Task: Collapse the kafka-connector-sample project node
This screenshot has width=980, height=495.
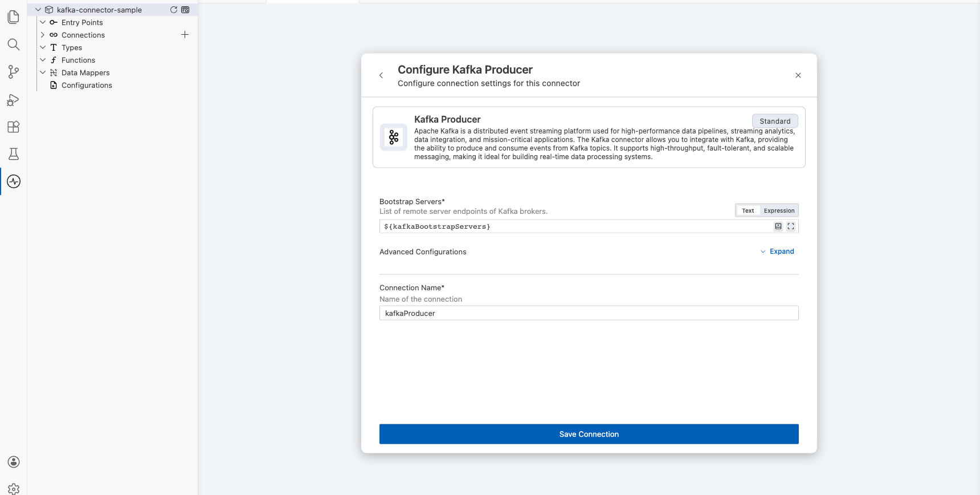Action: [38, 10]
